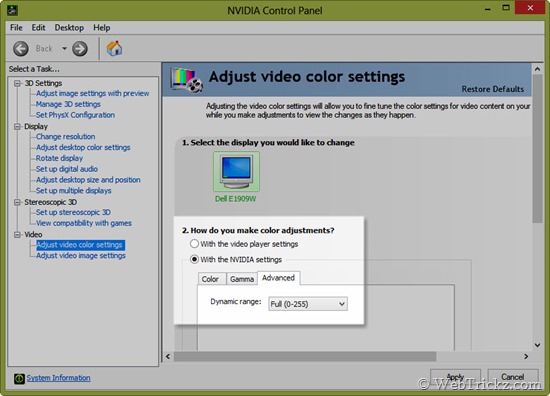Select Adjust video color settings
Viewport: 550px width, 396px height.
pos(80,245)
